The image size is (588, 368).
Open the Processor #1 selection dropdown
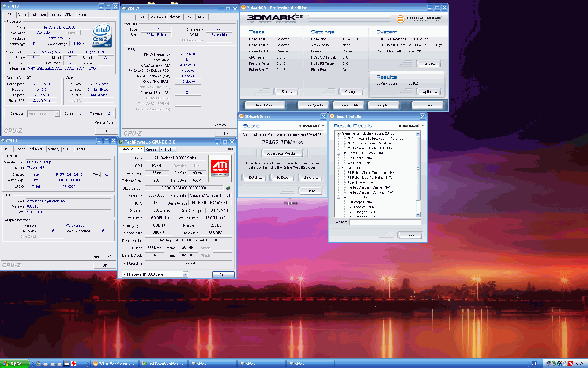[x=57, y=114]
